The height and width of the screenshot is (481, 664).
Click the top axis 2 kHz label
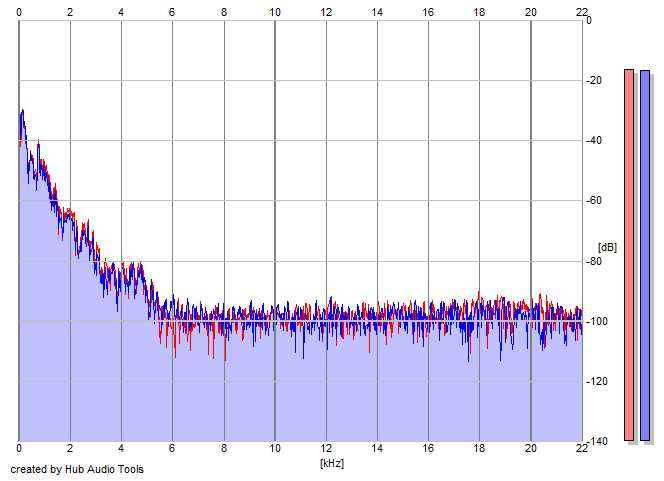70,13
